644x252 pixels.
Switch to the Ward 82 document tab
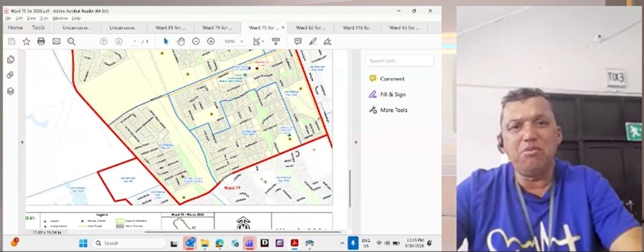click(x=310, y=27)
